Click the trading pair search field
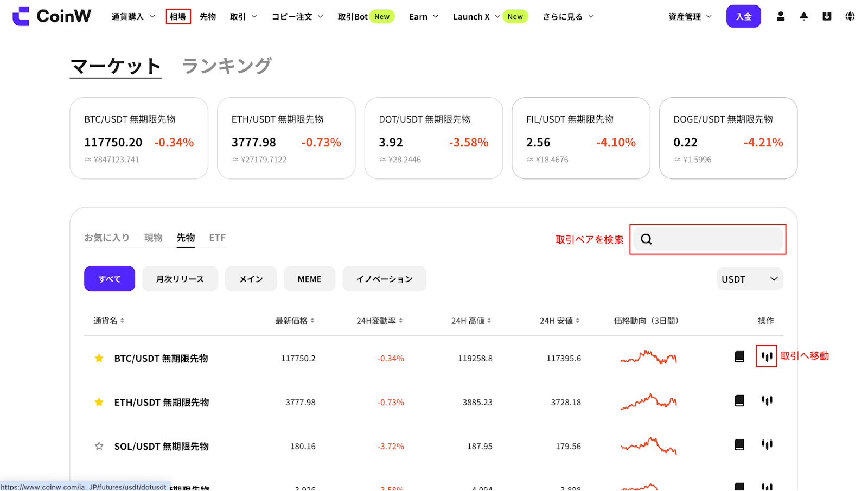Screen dimensions: 868x491 708,239
